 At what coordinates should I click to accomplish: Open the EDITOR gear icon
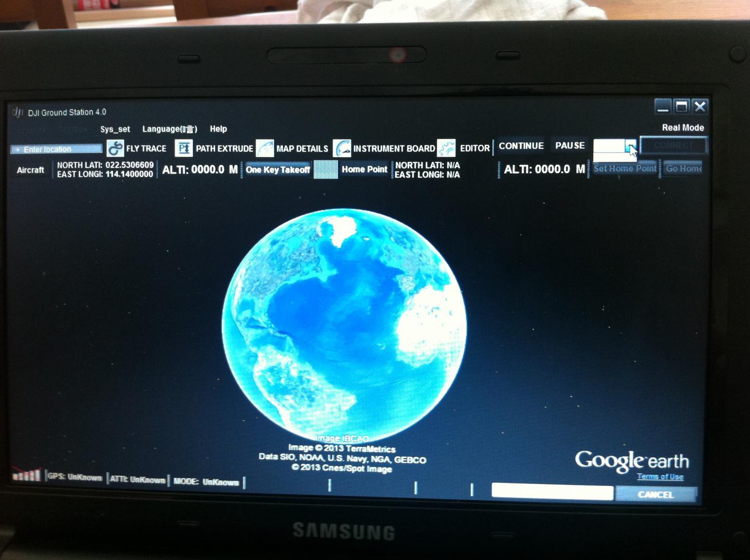tap(446, 148)
